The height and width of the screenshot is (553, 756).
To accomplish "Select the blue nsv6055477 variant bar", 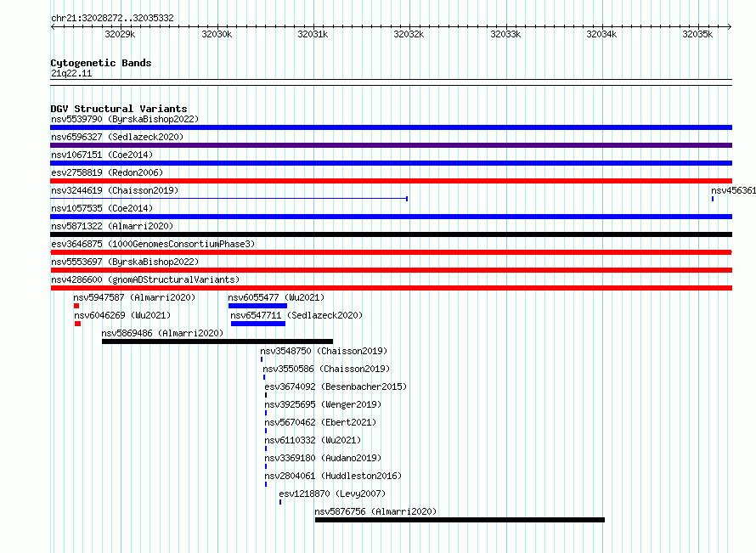I will click(x=257, y=306).
